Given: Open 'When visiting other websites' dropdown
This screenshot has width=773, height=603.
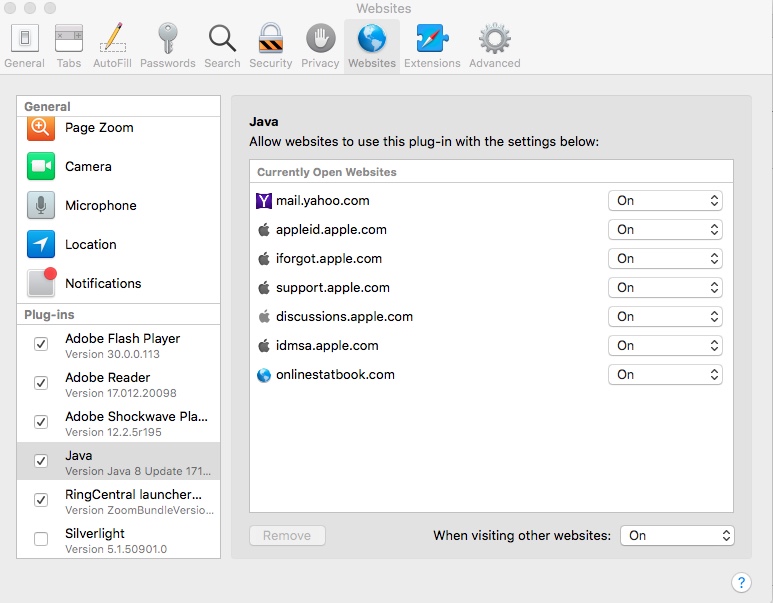Looking at the screenshot, I should (x=677, y=535).
